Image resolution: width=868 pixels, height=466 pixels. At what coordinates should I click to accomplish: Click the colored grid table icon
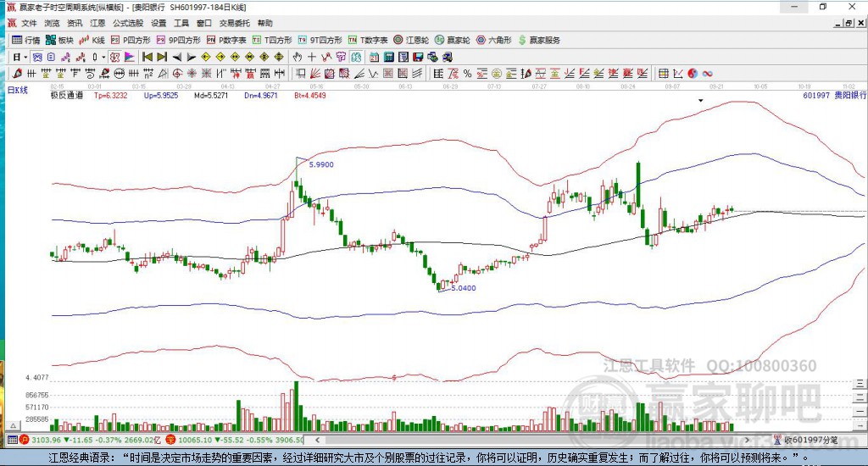(x=663, y=73)
